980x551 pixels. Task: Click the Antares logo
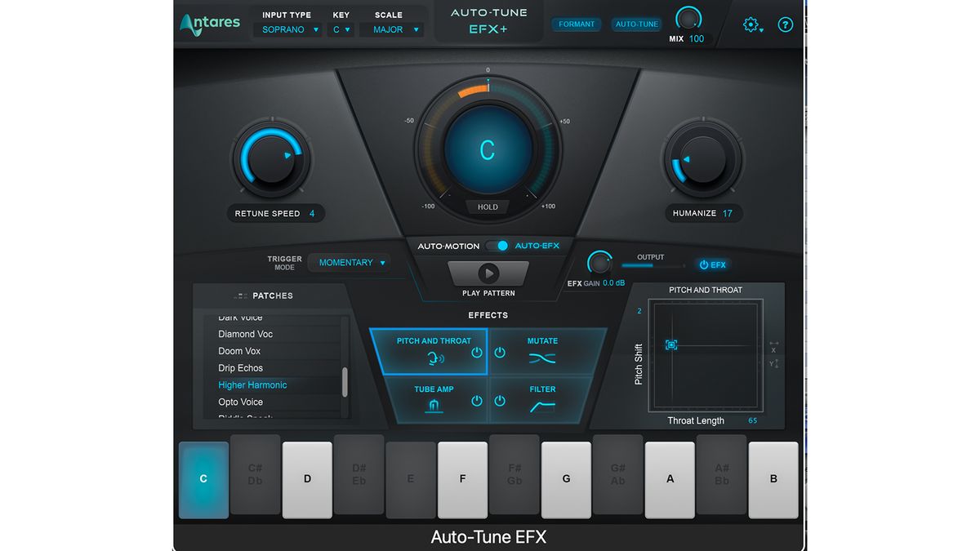pyautogui.click(x=210, y=24)
